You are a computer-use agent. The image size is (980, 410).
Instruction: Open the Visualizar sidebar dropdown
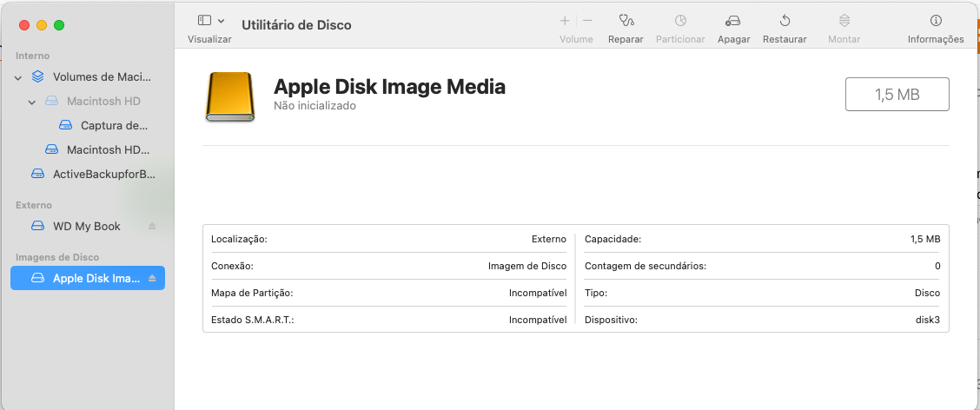pyautogui.click(x=210, y=21)
